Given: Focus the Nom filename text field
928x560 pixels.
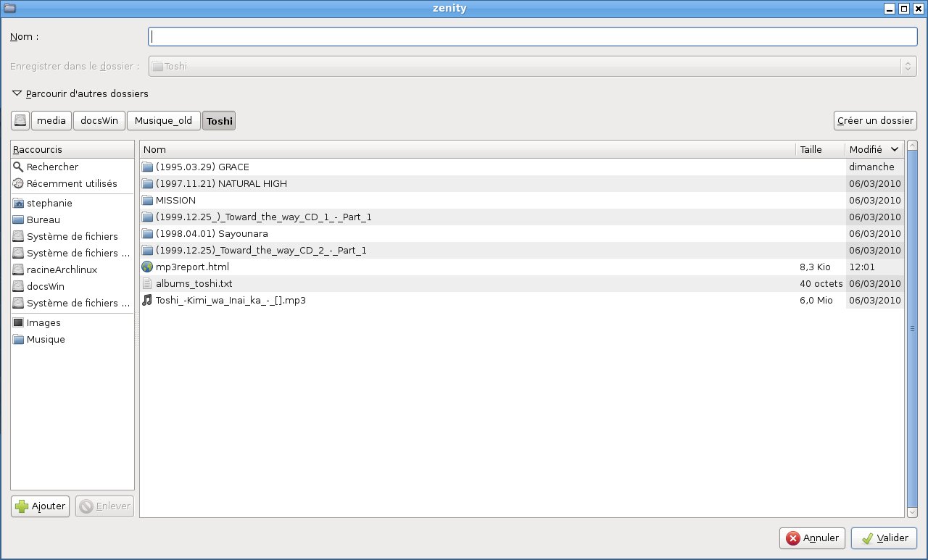Looking at the screenshot, I should click(x=532, y=37).
